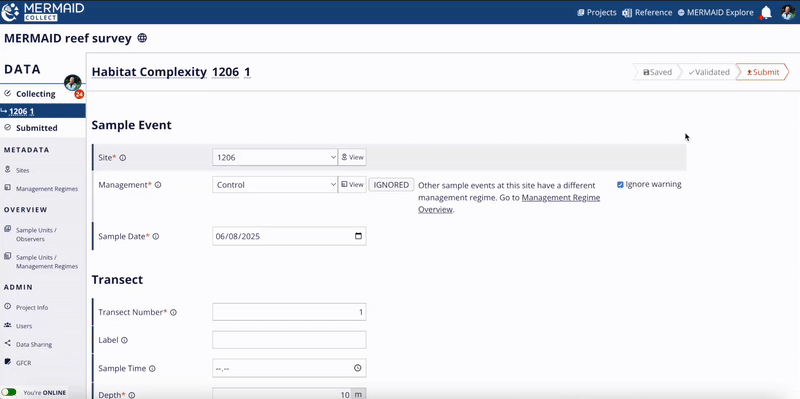Open Sample Units / Observers overview
The image size is (800, 399).
point(36,234)
